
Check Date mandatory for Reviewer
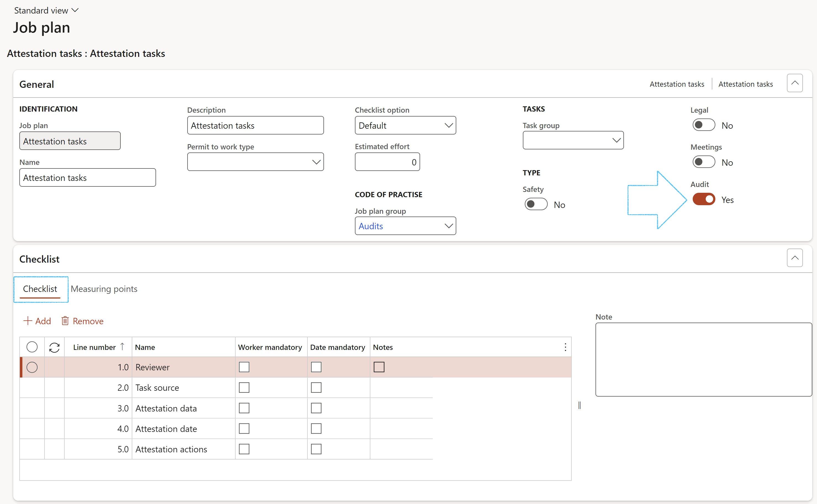(x=316, y=367)
